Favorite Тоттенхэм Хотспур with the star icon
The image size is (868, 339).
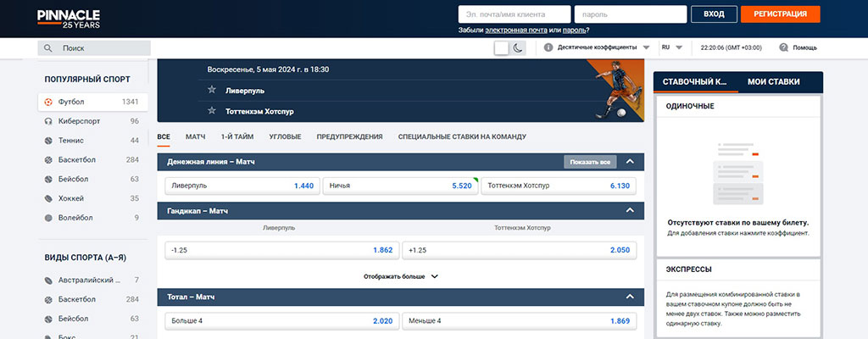coord(211,111)
